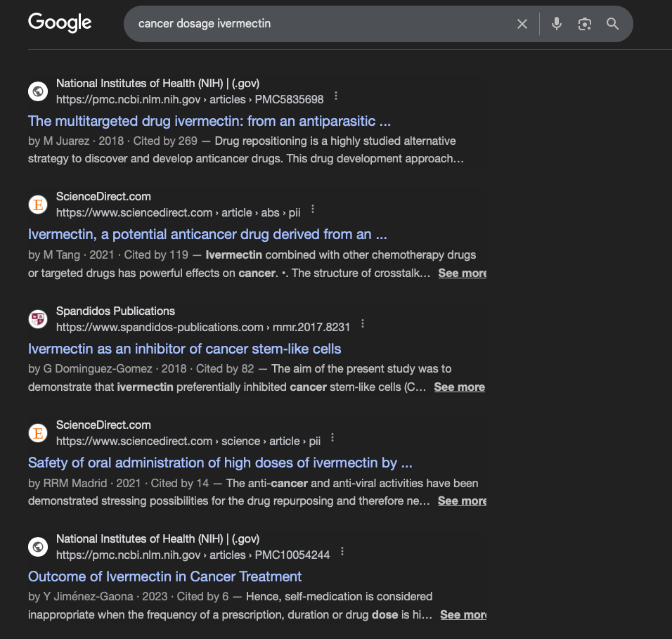Click the first ScienceDirect Elsevier favicon
The height and width of the screenshot is (639, 672).
click(38, 205)
